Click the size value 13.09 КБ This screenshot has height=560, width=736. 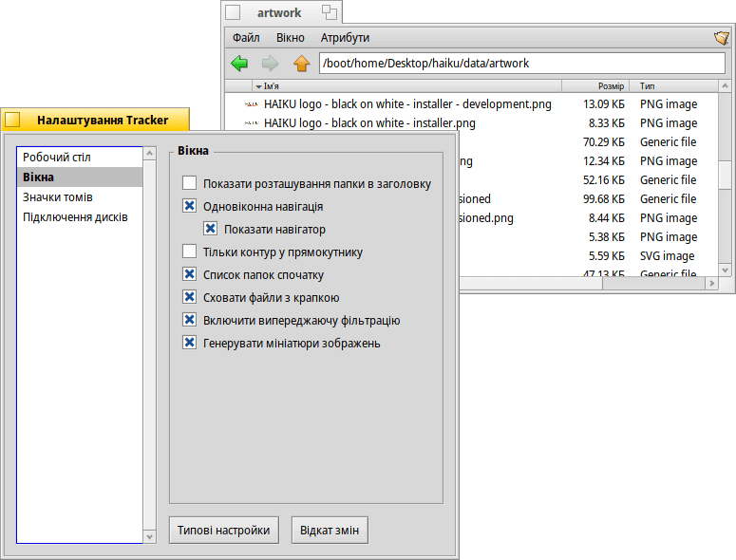coord(604,104)
